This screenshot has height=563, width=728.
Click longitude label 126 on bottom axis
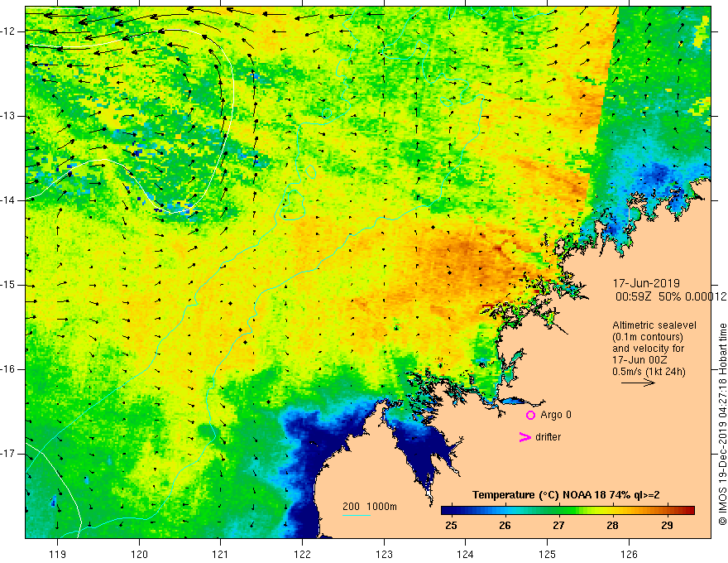click(x=629, y=554)
